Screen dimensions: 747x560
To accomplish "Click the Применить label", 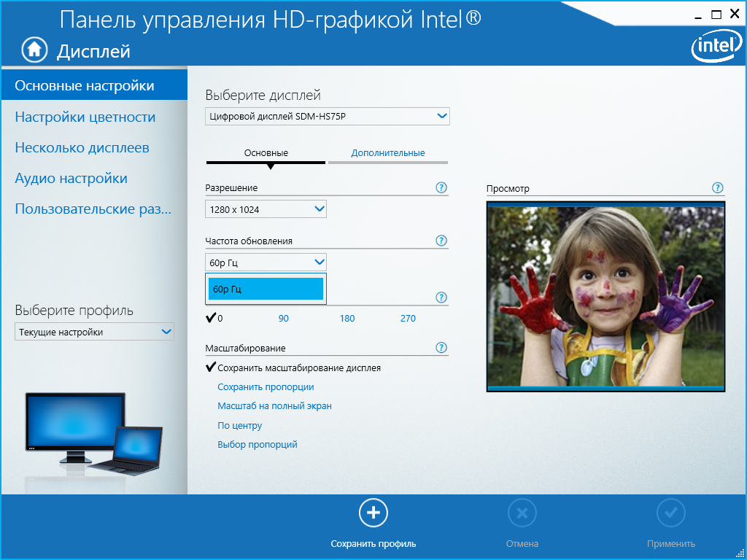I will [671, 544].
